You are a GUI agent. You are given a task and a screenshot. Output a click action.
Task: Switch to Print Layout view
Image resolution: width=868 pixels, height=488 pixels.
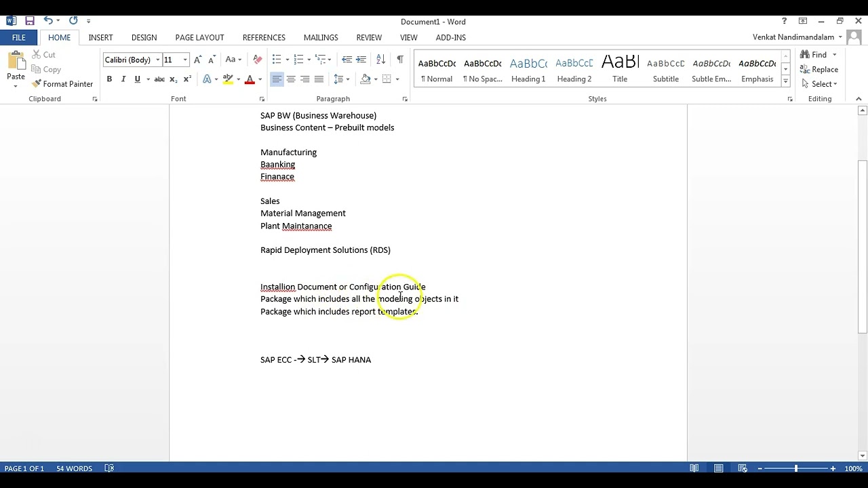(718, 468)
